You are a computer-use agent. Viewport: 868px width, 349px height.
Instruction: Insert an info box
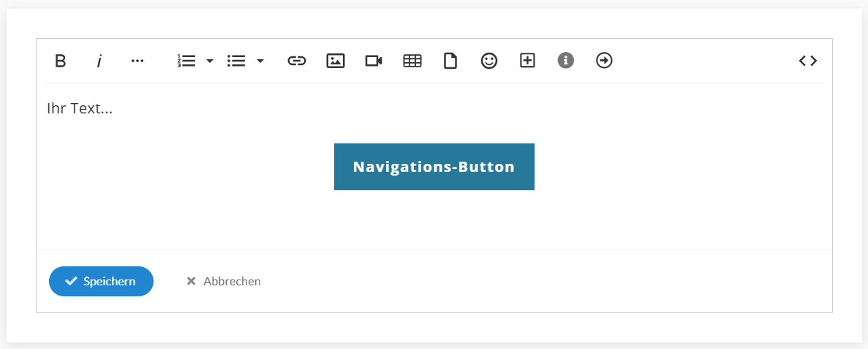click(566, 61)
